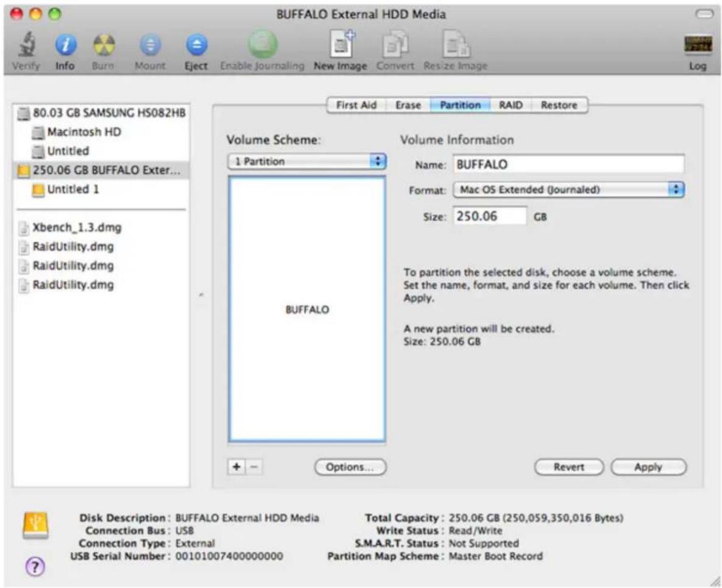Click the Apply button

[x=648, y=467]
